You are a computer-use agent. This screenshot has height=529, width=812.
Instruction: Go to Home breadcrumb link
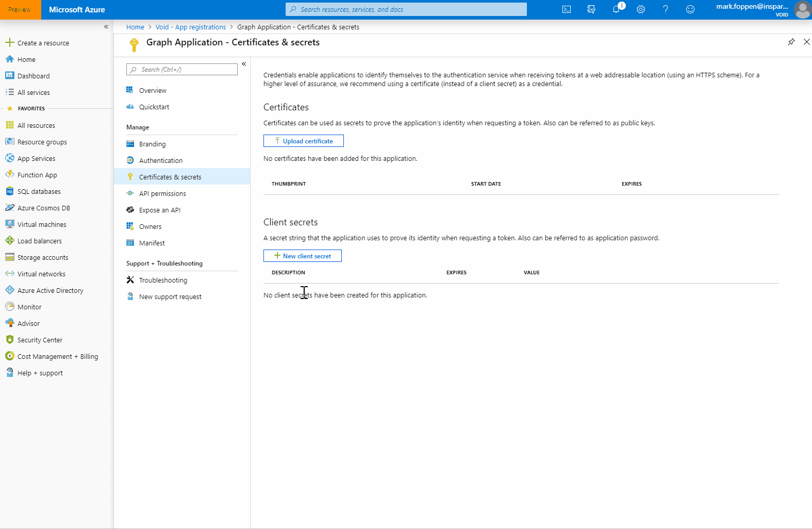click(x=135, y=27)
